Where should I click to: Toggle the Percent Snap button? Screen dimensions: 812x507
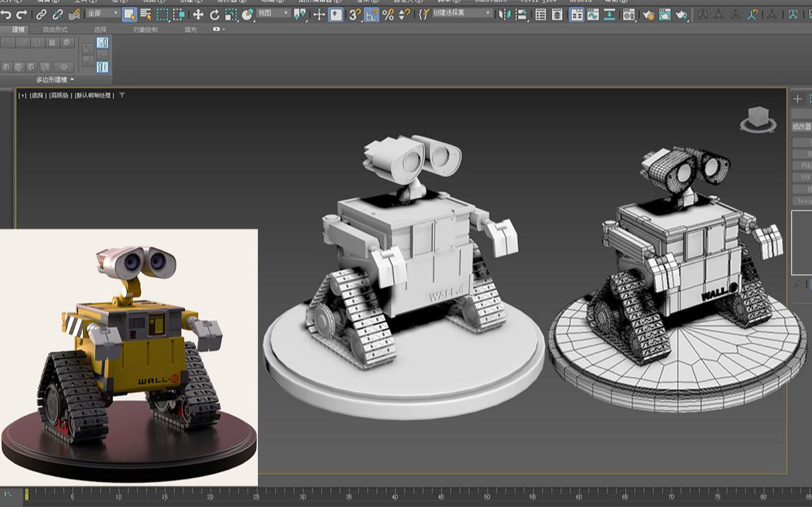click(388, 14)
